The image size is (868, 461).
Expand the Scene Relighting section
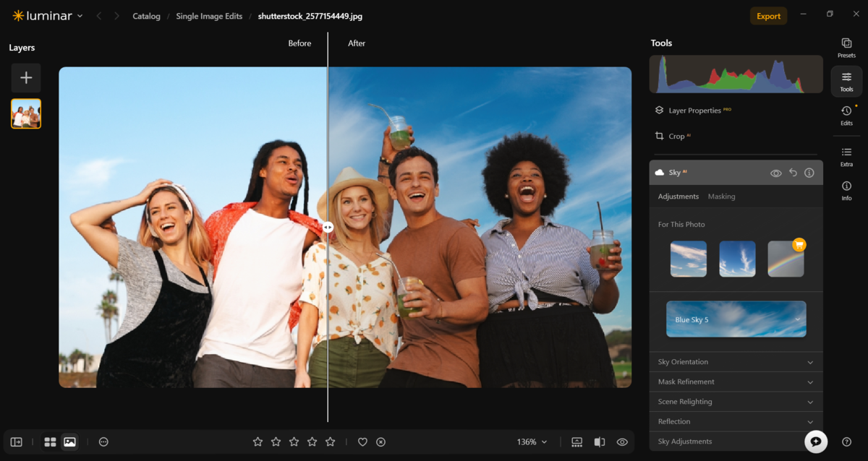point(736,402)
